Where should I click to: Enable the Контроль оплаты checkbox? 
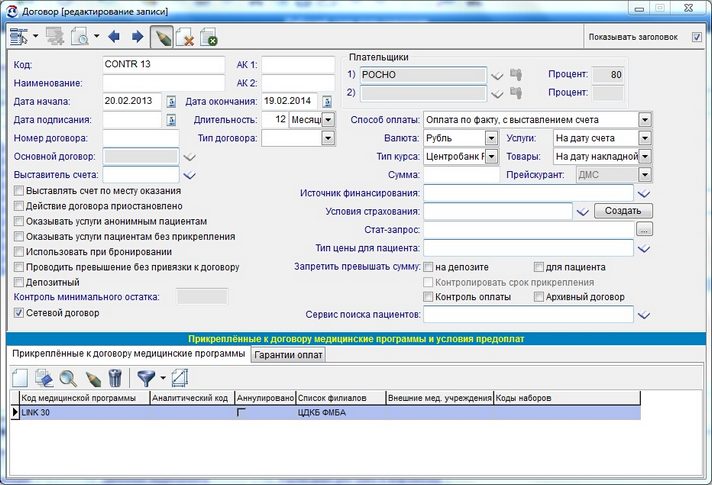428,297
